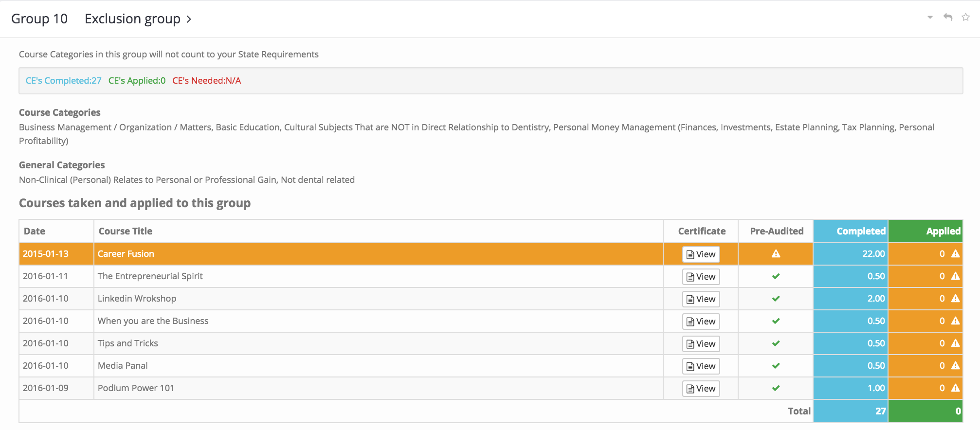Click the applied warning icon in Podium Power 101 row
Viewport: 980px width, 430px height.
pos(956,388)
